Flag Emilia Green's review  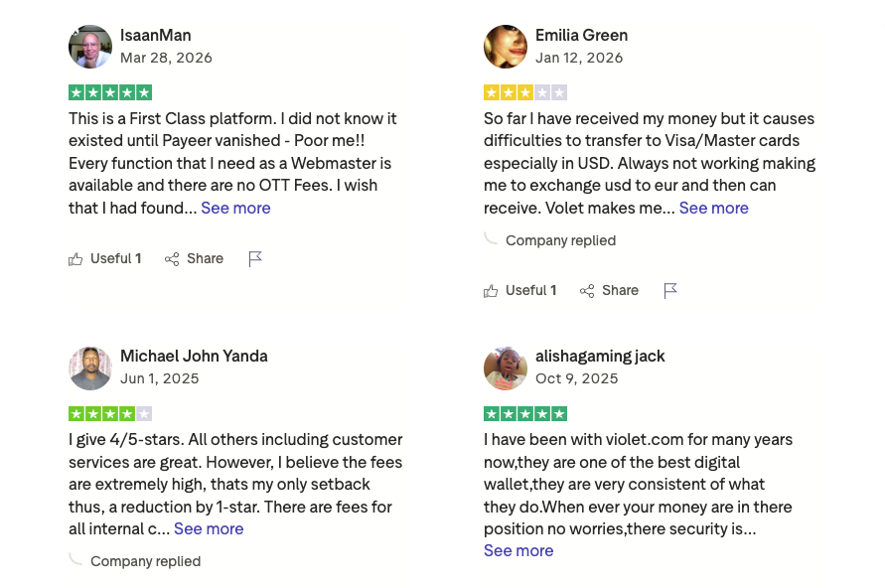670,291
